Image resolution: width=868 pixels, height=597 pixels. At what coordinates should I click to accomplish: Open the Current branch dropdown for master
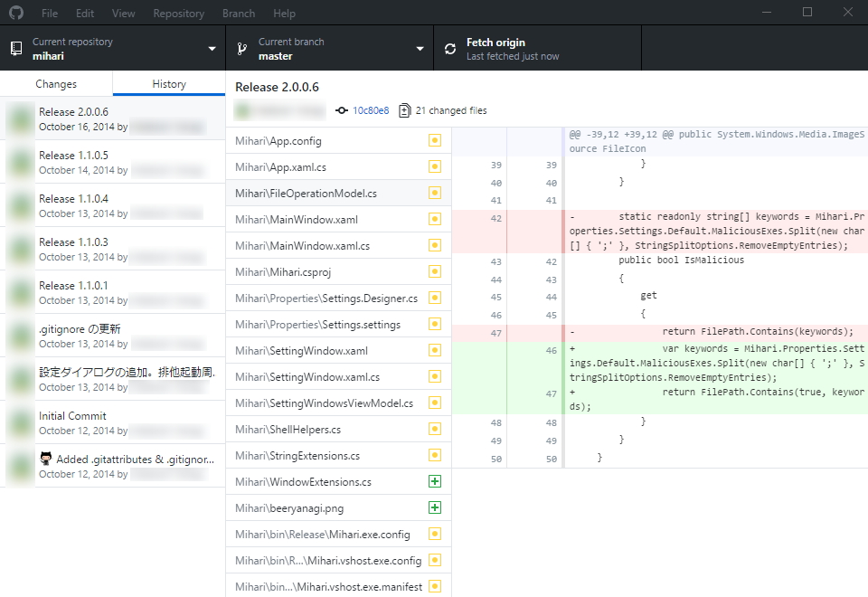tap(418, 48)
